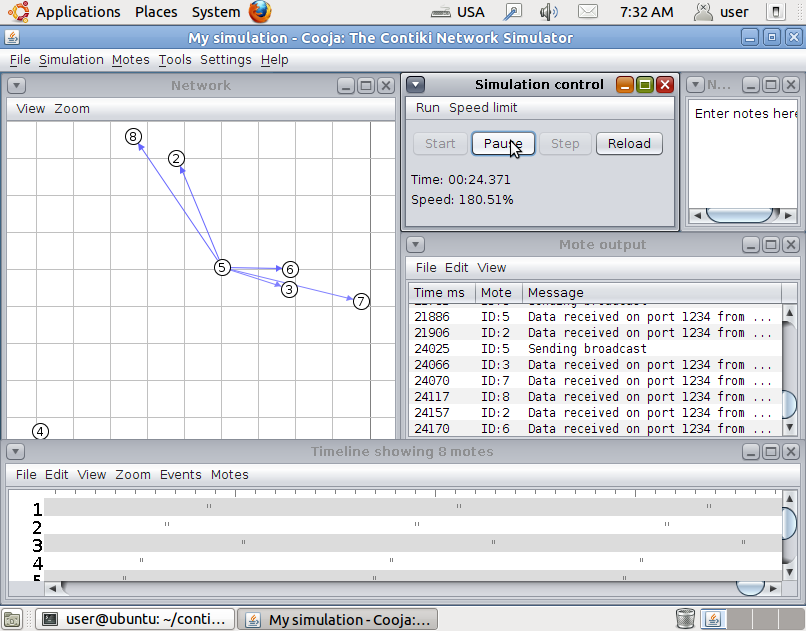Open the Motes menu in main menubar
This screenshot has height=631, width=806.
[131, 60]
